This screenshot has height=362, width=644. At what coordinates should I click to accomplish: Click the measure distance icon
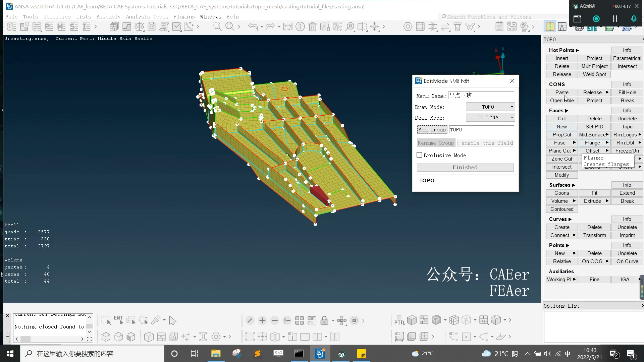pyautogui.click(x=287, y=26)
